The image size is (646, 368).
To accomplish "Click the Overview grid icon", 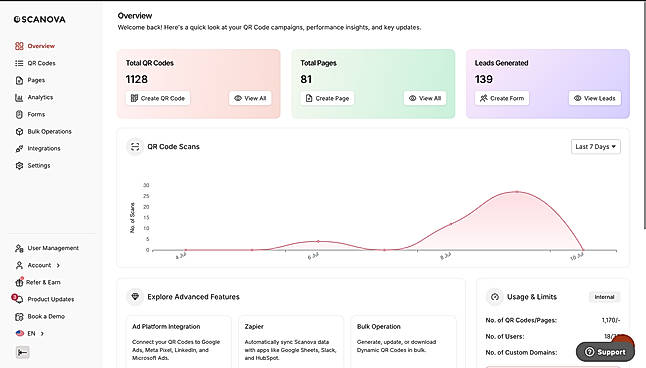I will point(19,46).
